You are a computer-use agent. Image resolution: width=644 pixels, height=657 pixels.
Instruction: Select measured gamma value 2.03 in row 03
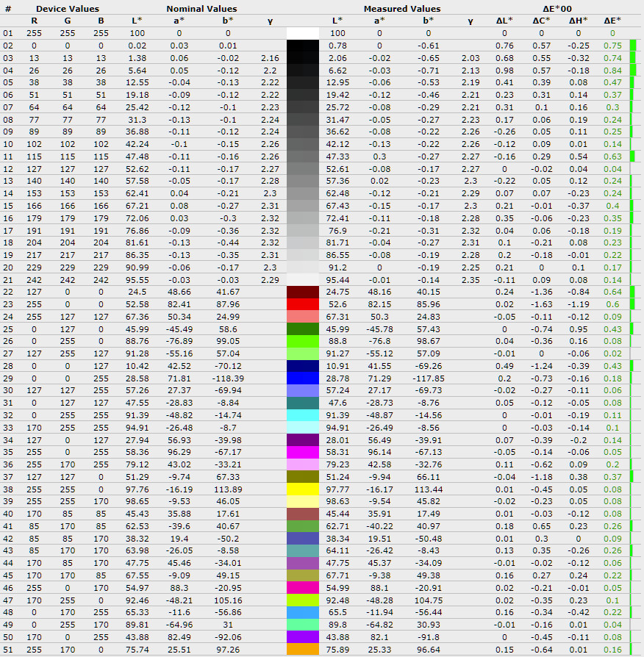pyautogui.click(x=471, y=58)
